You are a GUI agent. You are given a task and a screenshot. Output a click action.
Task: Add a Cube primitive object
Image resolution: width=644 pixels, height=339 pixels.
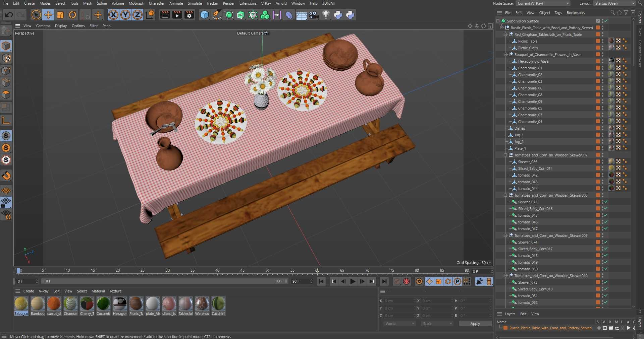[204, 15]
